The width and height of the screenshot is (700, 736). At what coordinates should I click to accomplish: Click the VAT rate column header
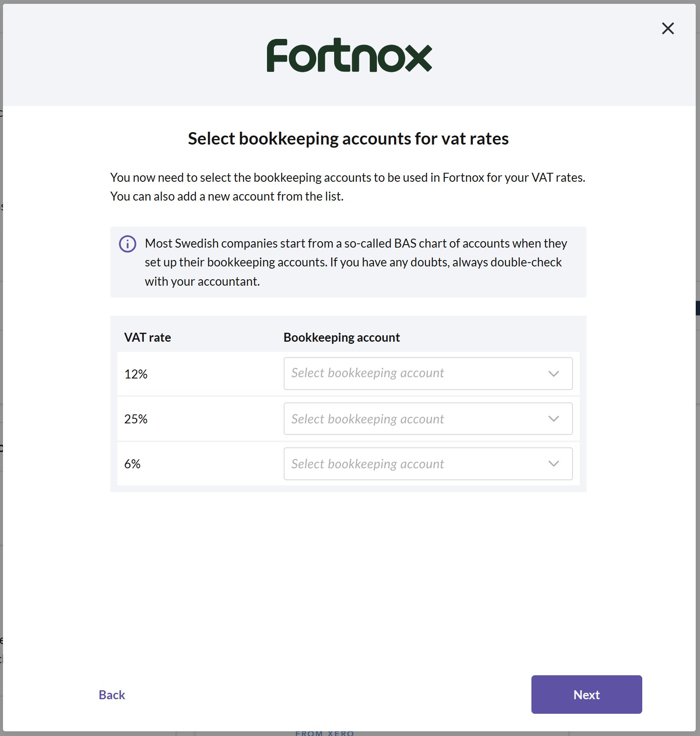148,337
